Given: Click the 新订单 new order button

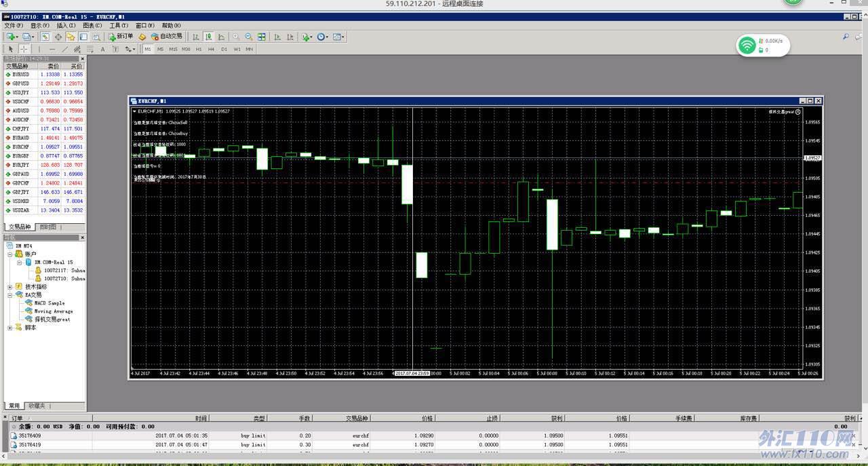Looking at the screenshot, I should 121,37.
